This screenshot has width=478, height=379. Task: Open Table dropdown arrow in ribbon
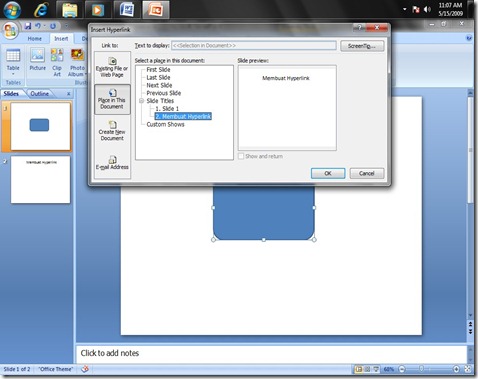13,74
